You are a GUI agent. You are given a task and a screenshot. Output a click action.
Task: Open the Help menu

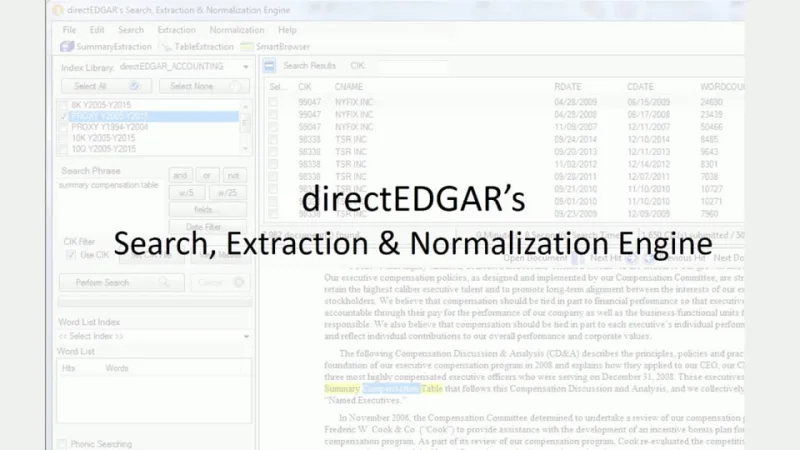[287, 30]
